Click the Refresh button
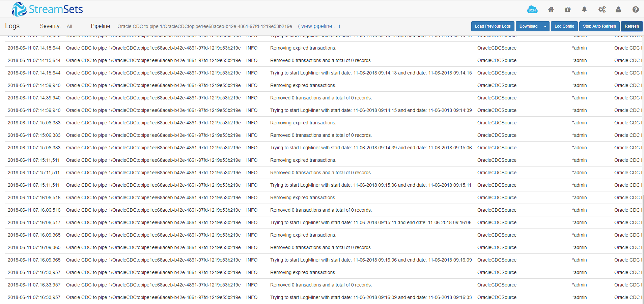Image resolution: width=644 pixels, height=304 pixels. [632, 26]
